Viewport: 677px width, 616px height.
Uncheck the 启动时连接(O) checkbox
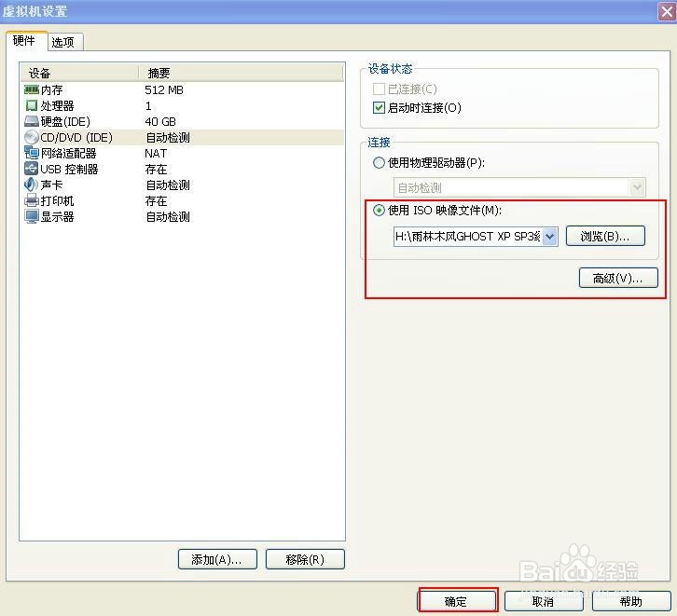point(379,107)
